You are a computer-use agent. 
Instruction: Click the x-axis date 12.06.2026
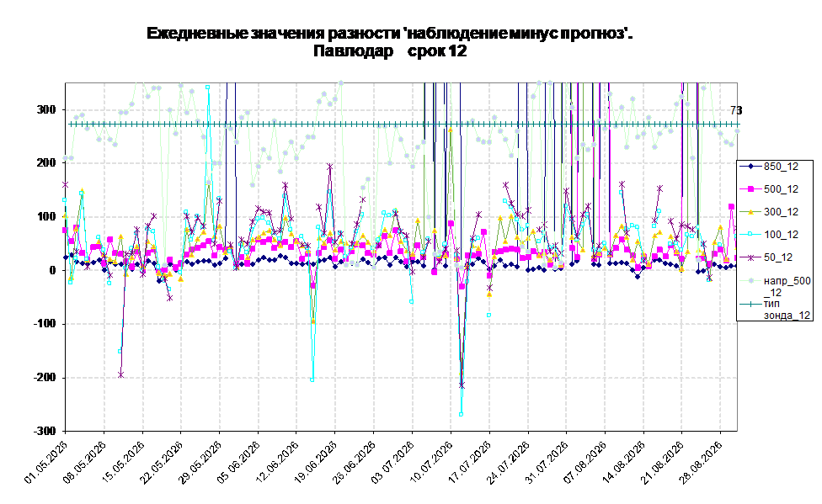click(279, 462)
